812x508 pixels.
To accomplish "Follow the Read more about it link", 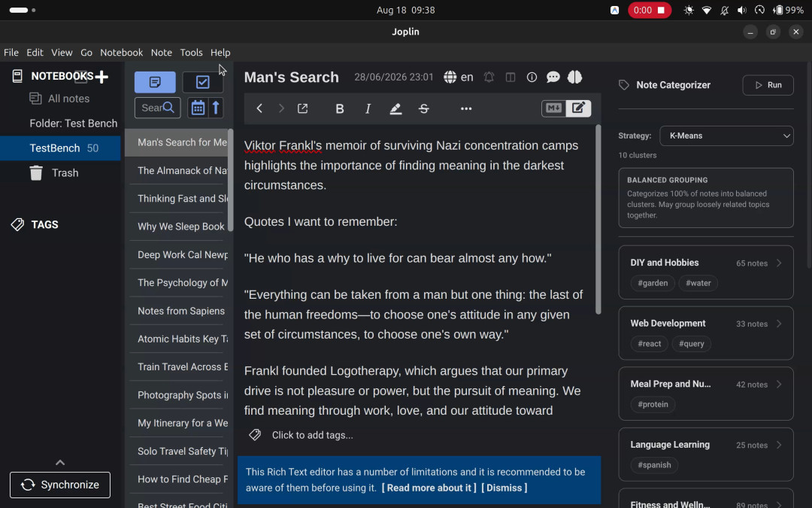I will (x=429, y=488).
